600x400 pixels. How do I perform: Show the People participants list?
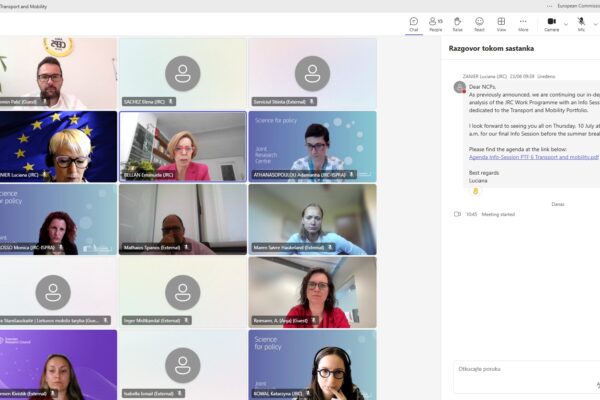tap(435, 22)
